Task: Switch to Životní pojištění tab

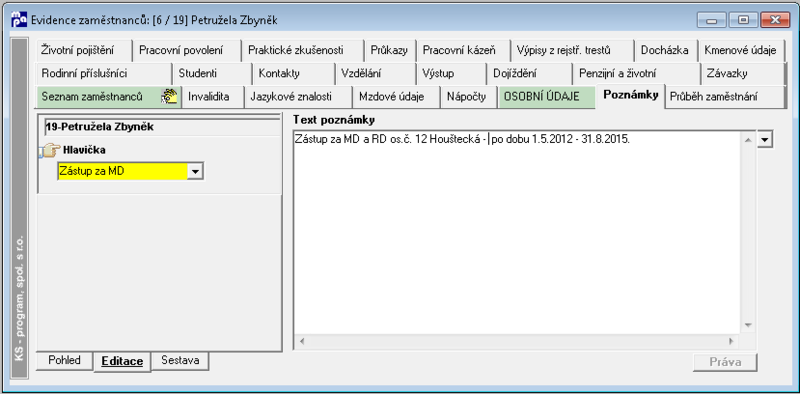Action: tap(84, 51)
